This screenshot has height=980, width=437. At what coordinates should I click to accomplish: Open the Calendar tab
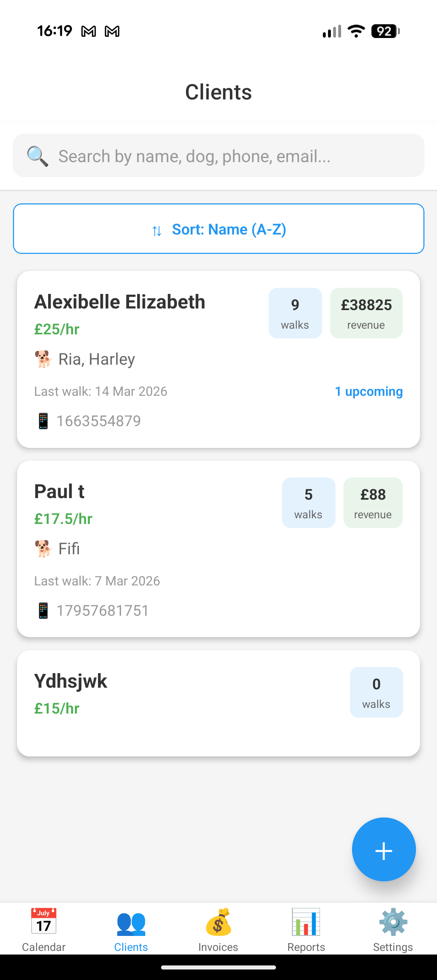click(44, 930)
